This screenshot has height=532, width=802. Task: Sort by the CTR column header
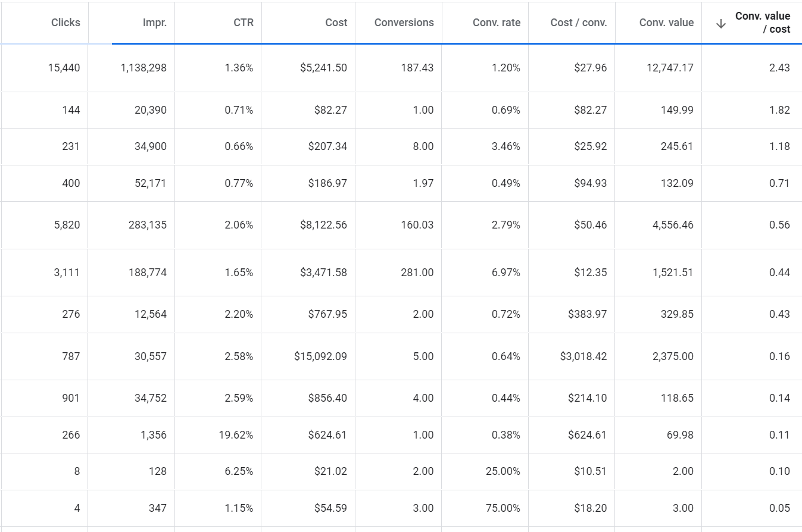(243, 23)
